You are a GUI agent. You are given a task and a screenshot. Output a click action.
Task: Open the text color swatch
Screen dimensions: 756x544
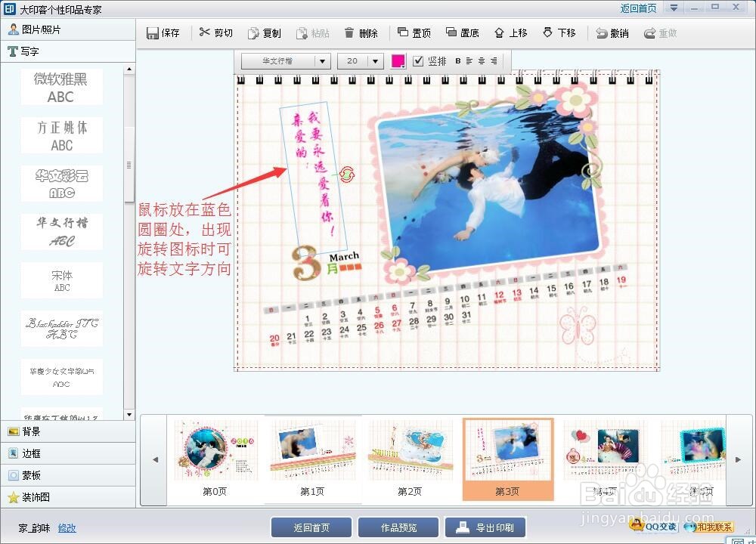(x=398, y=60)
